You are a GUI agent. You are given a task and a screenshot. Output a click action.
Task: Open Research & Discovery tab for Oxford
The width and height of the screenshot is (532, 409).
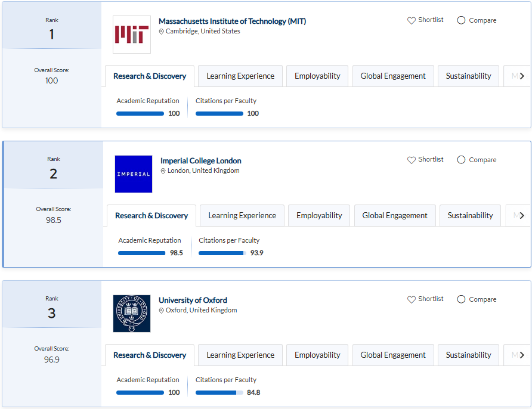point(150,355)
